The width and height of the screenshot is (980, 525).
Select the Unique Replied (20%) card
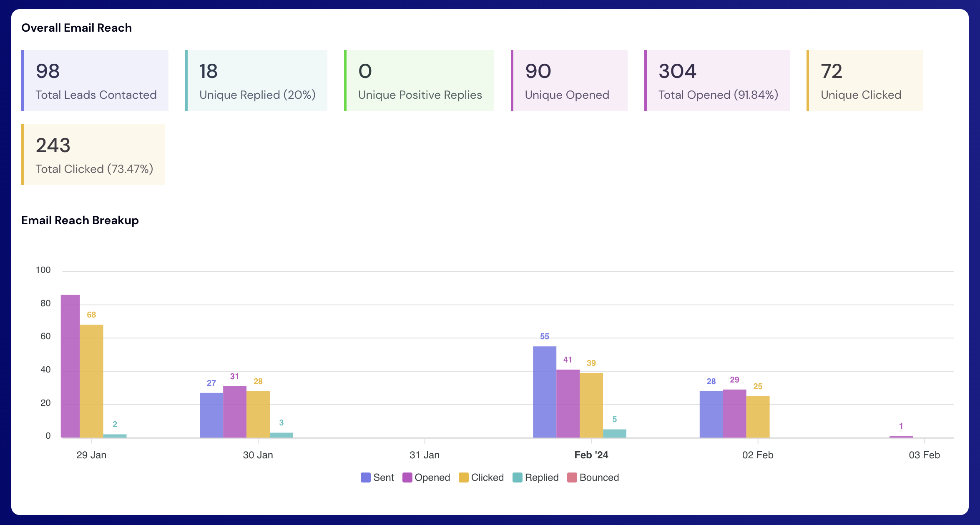tap(256, 80)
